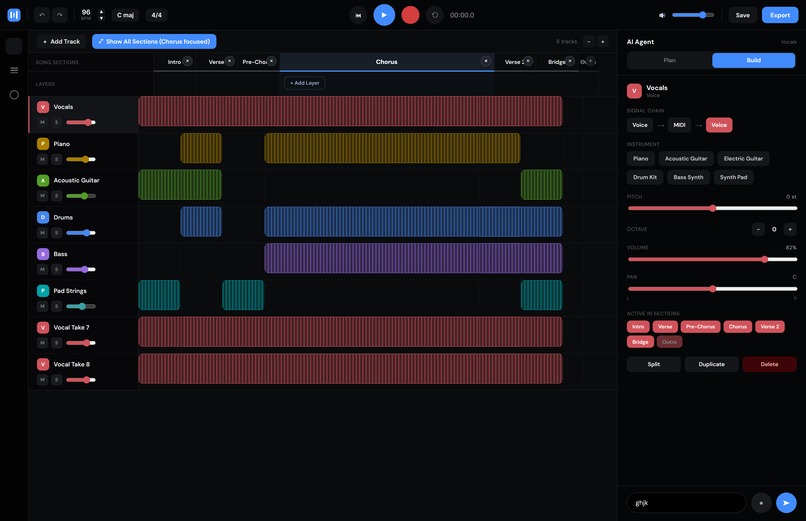Delete the Vocals track
The height and width of the screenshot is (521, 806).
coord(770,364)
